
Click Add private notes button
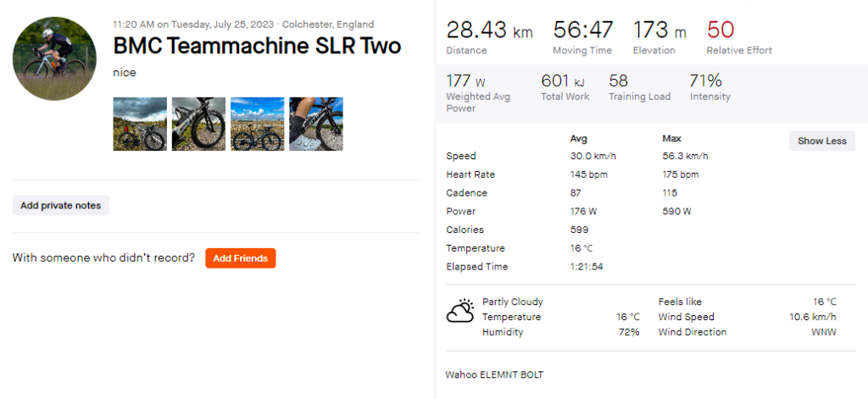click(61, 205)
